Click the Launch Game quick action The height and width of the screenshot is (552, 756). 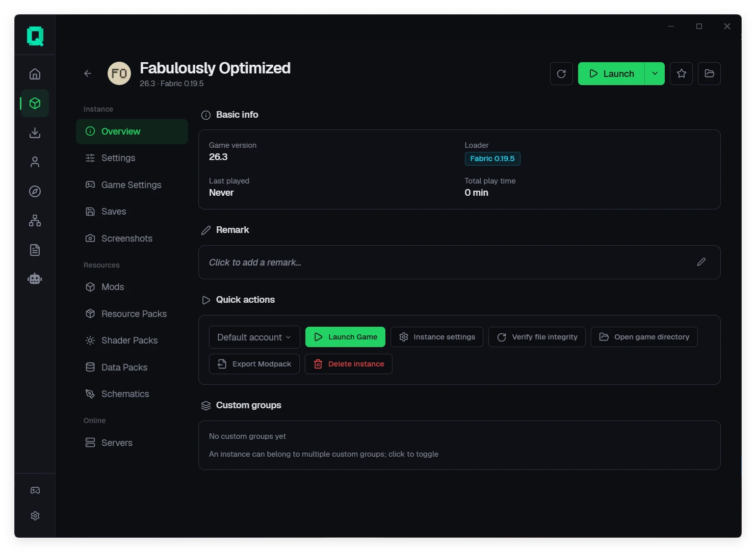point(345,337)
